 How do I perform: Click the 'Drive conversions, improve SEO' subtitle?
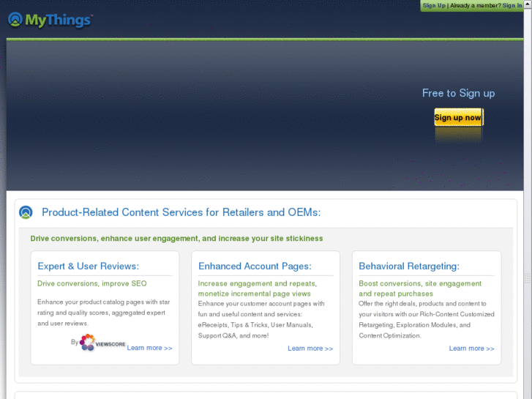point(92,283)
